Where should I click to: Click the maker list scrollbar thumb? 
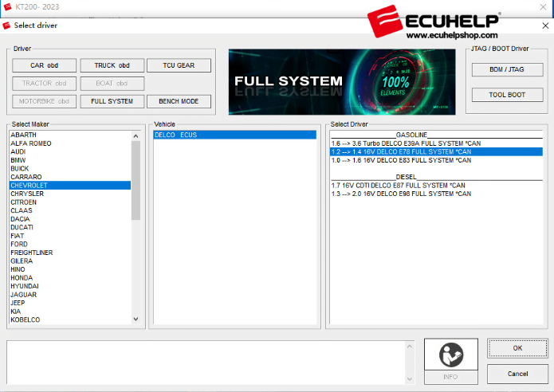[x=136, y=180]
